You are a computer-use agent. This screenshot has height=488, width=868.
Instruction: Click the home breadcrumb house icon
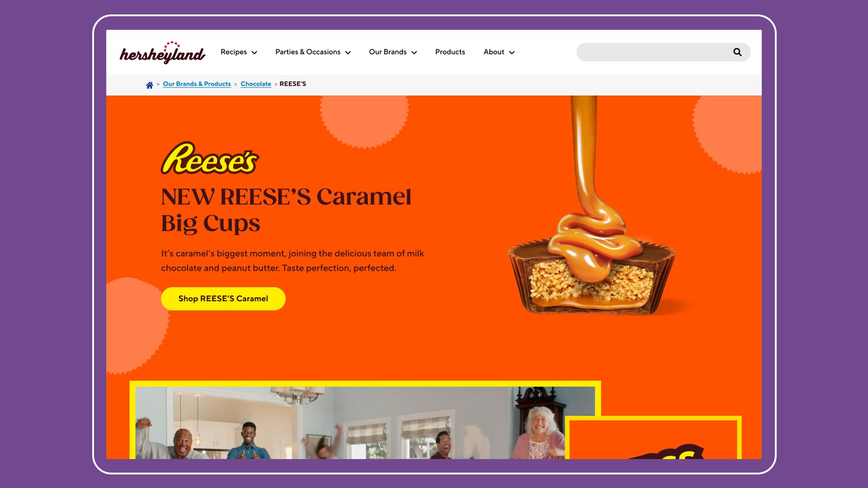[x=149, y=84]
